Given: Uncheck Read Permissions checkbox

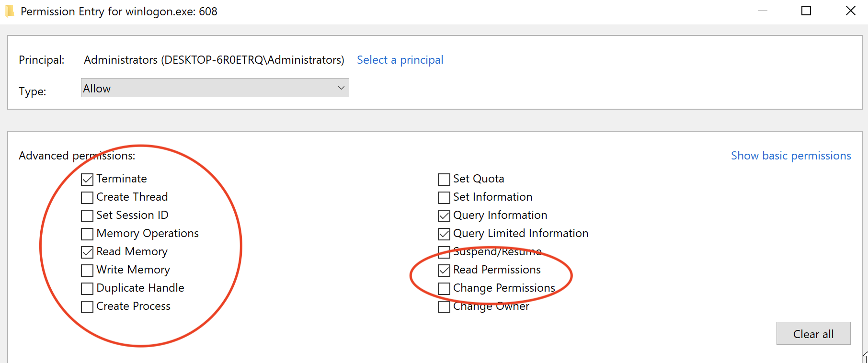Looking at the screenshot, I should pyautogui.click(x=444, y=271).
